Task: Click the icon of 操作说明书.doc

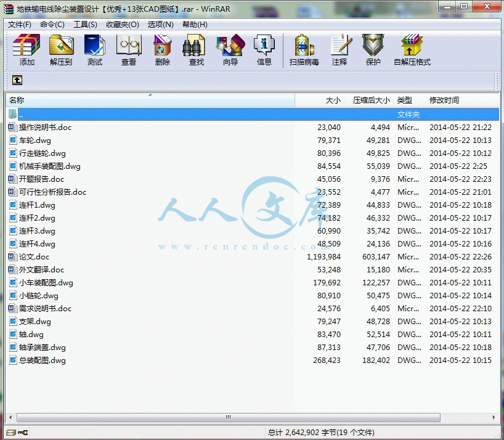Action: [12, 128]
